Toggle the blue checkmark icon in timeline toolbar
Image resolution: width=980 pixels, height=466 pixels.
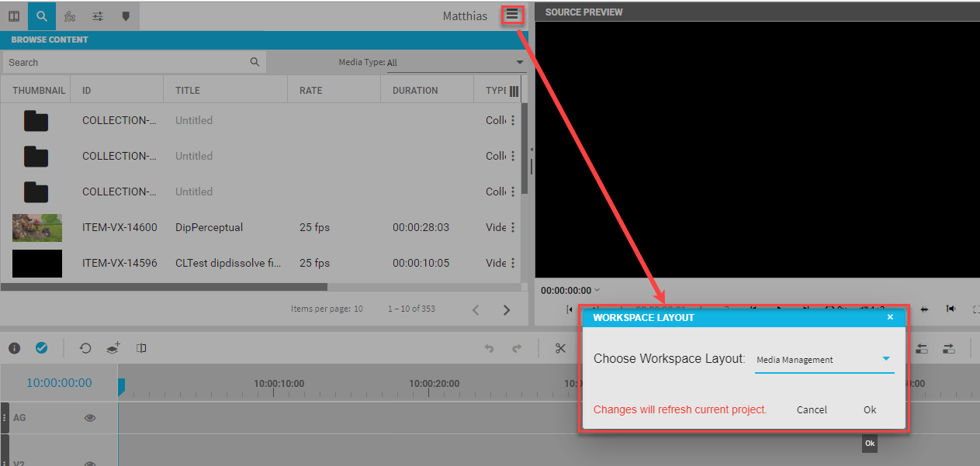click(42, 348)
